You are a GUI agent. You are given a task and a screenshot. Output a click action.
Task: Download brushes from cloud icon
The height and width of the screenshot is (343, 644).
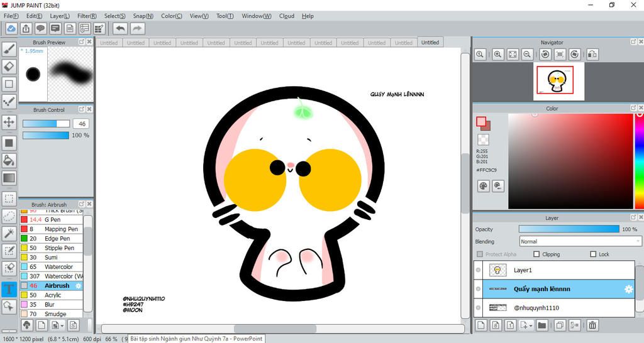[x=27, y=325]
